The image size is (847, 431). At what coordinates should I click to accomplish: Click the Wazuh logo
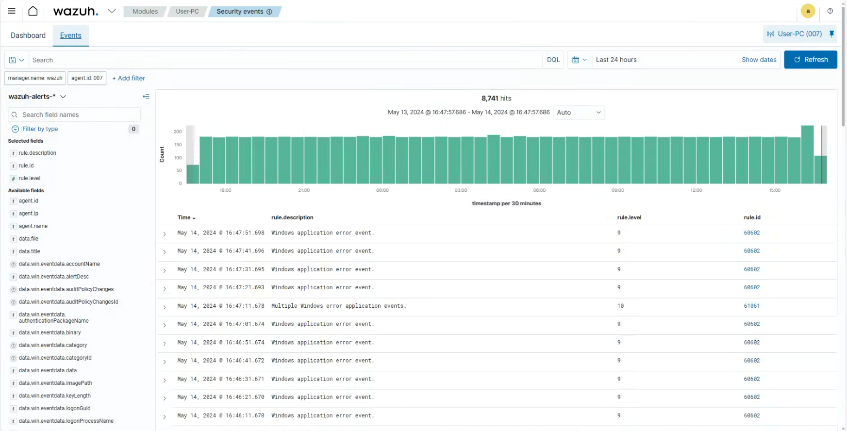(x=76, y=11)
